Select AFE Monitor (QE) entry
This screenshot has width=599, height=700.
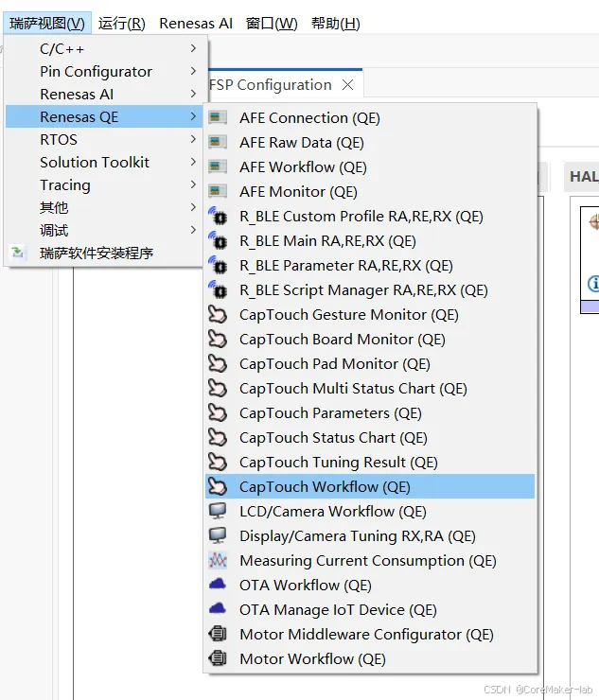[370, 191]
